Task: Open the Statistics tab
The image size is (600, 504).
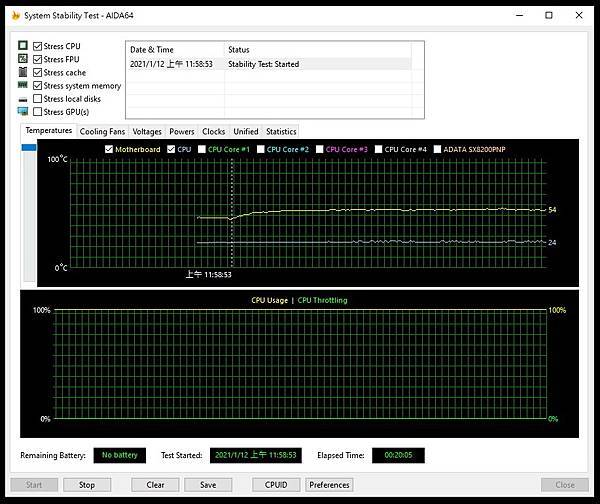Action: 281,131
